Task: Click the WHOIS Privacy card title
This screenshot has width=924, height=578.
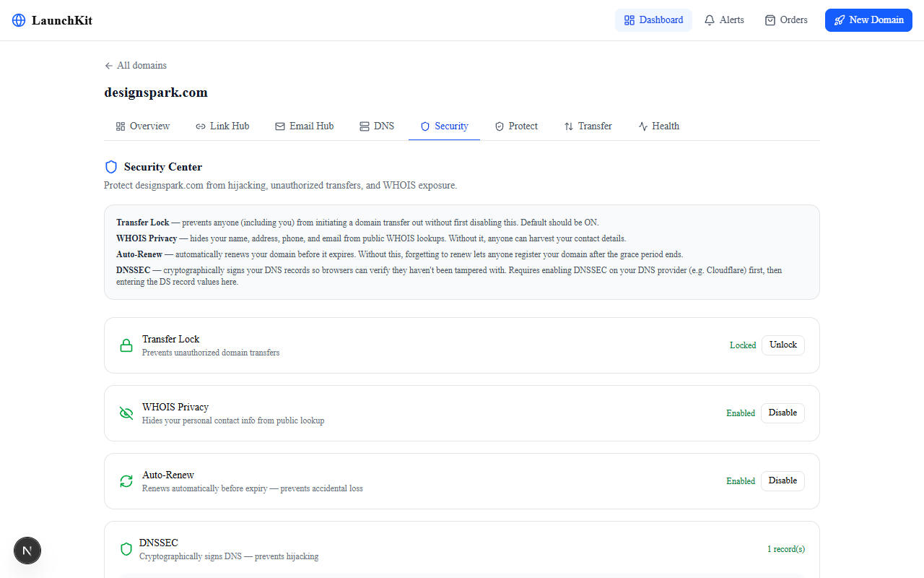Action: (175, 407)
